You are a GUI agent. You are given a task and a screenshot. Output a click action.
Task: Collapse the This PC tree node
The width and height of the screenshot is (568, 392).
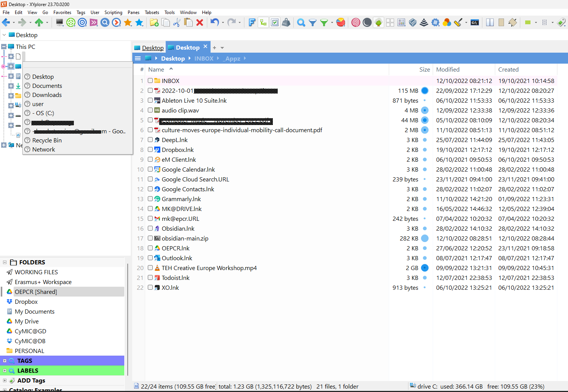click(4, 47)
